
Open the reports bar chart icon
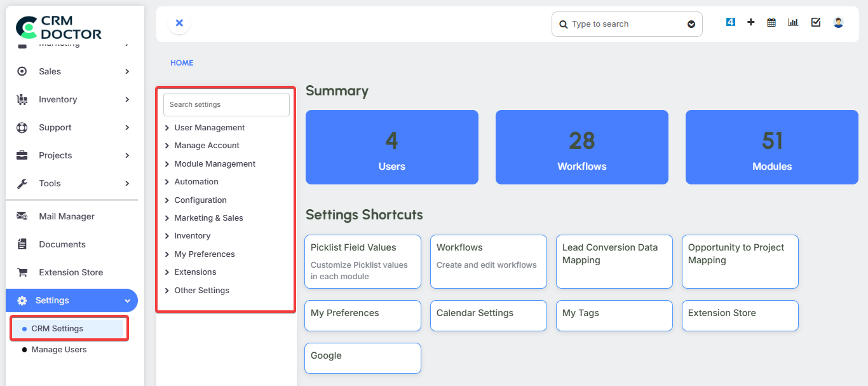tap(793, 22)
